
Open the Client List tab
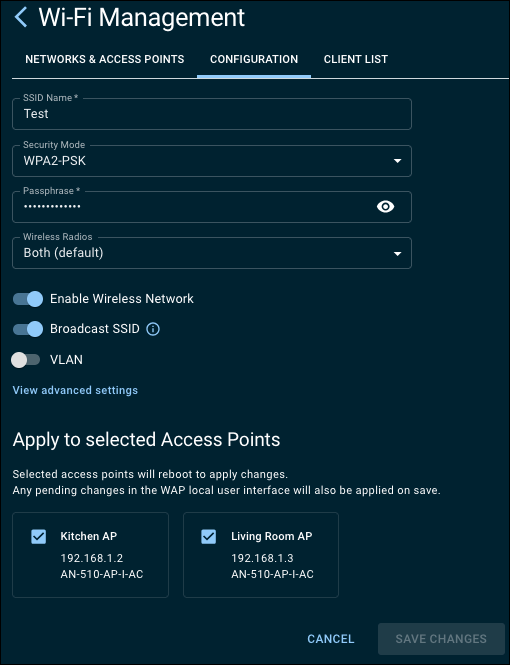(x=356, y=59)
